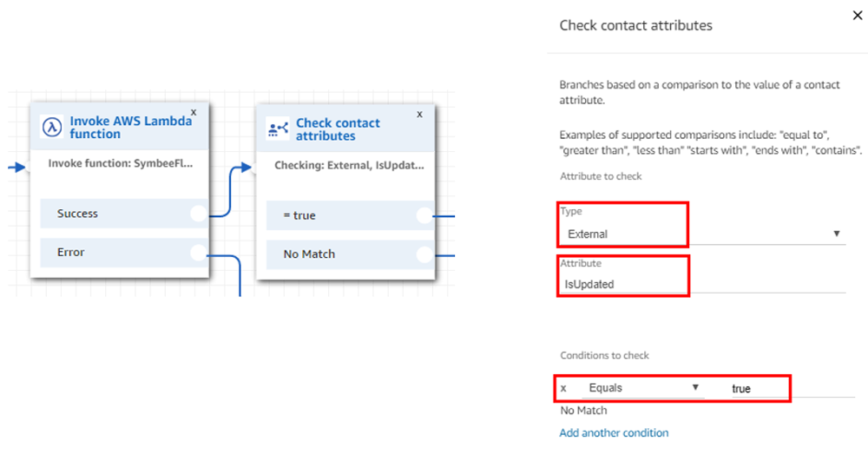Screen dimensions: 868x455
Task: Open the Type dropdown showing External
Action: coord(702,234)
